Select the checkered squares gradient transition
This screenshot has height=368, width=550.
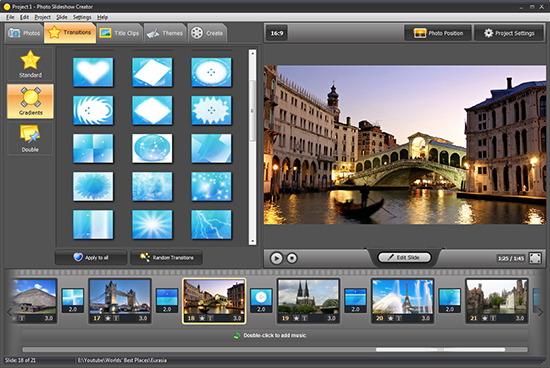(93, 148)
